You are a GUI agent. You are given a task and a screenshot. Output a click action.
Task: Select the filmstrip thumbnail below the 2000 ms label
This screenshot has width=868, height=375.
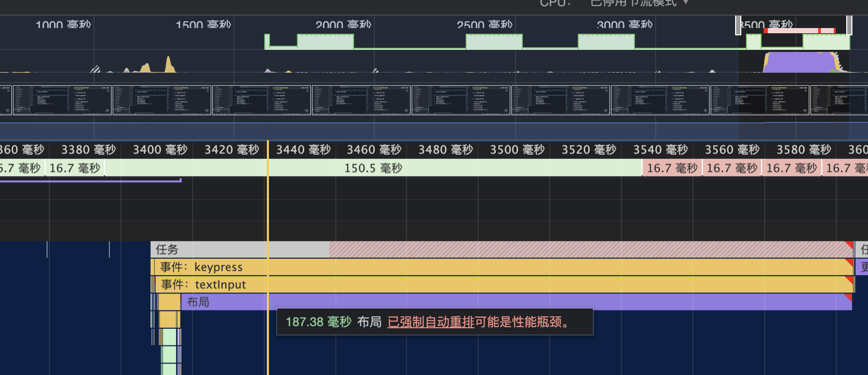tap(361, 100)
